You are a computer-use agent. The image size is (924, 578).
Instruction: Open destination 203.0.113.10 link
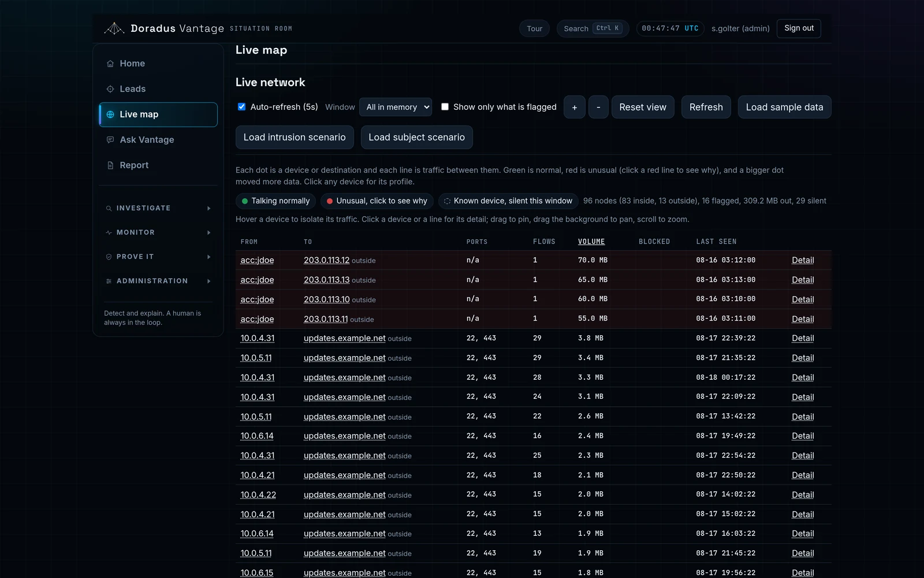pyautogui.click(x=326, y=299)
